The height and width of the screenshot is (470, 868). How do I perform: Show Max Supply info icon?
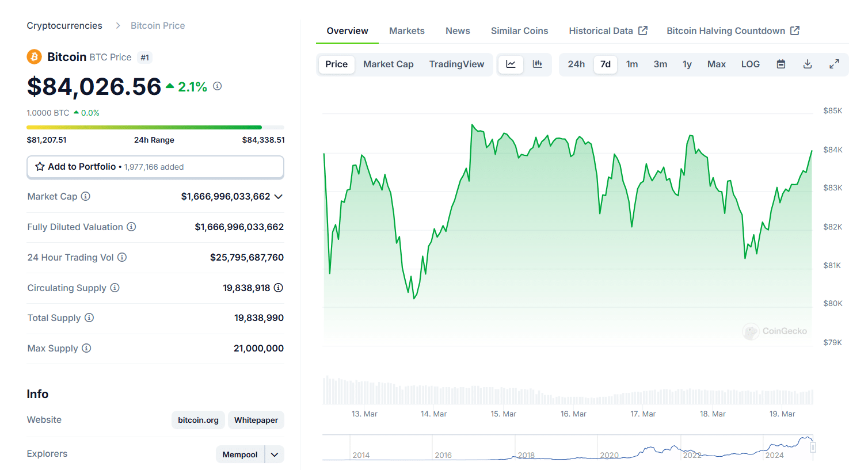[86, 348]
